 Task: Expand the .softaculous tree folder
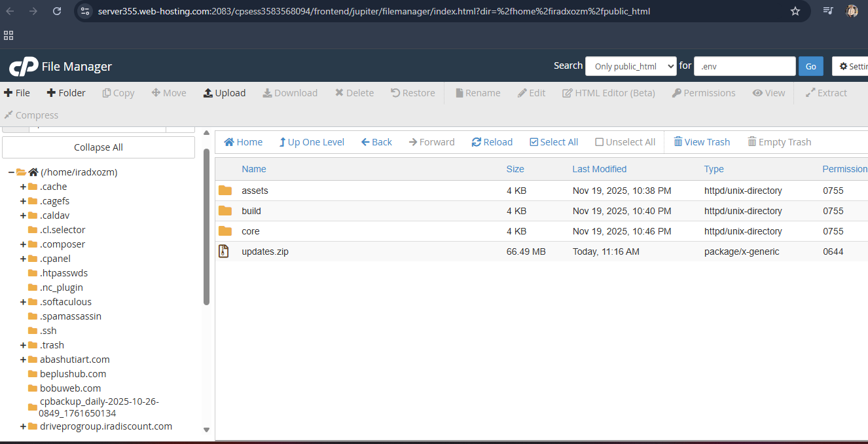coord(23,302)
